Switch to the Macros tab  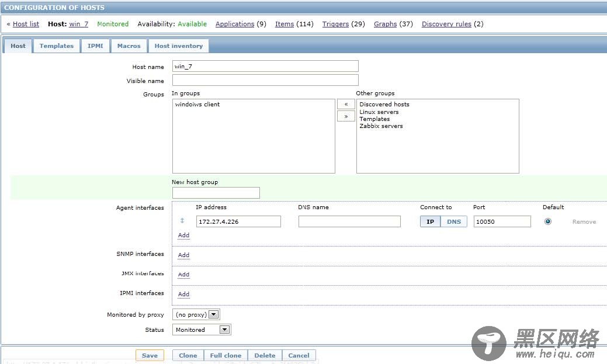pyautogui.click(x=129, y=46)
